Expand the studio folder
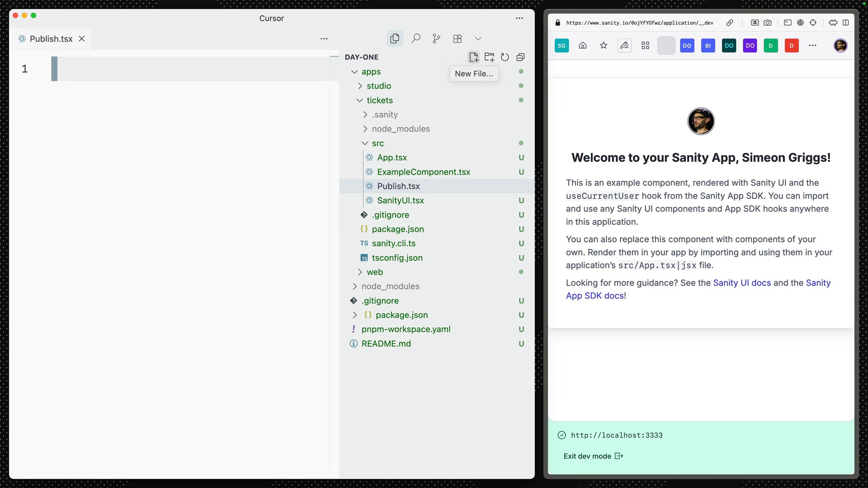The height and width of the screenshot is (488, 868). 360,86
